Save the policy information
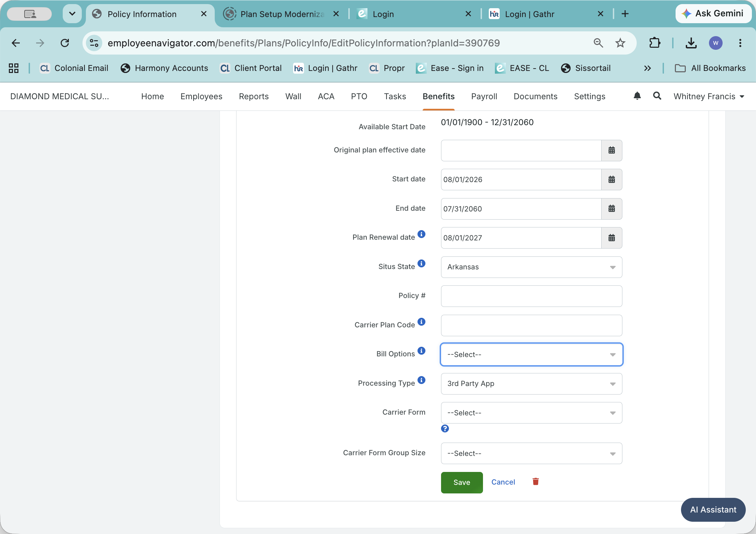Screen dimensions: 756x534 pyautogui.click(x=462, y=483)
